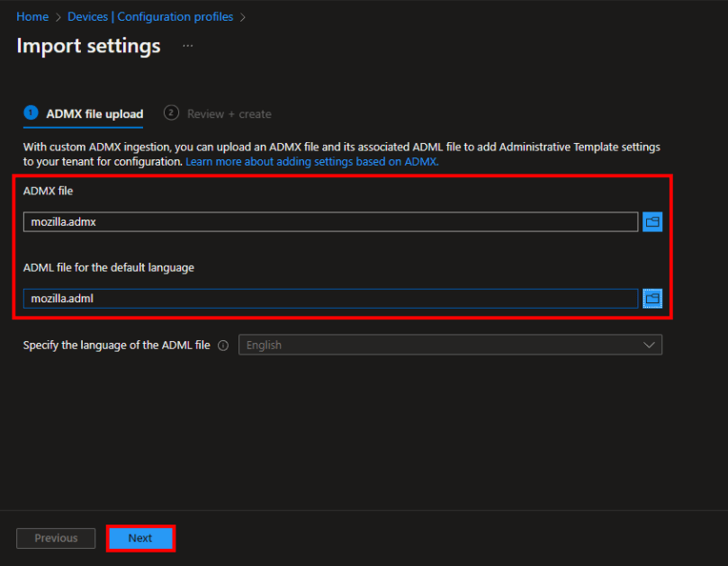This screenshot has width=728, height=566.
Task: Open the file browser for the ADML file
Action: pyautogui.click(x=652, y=298)
